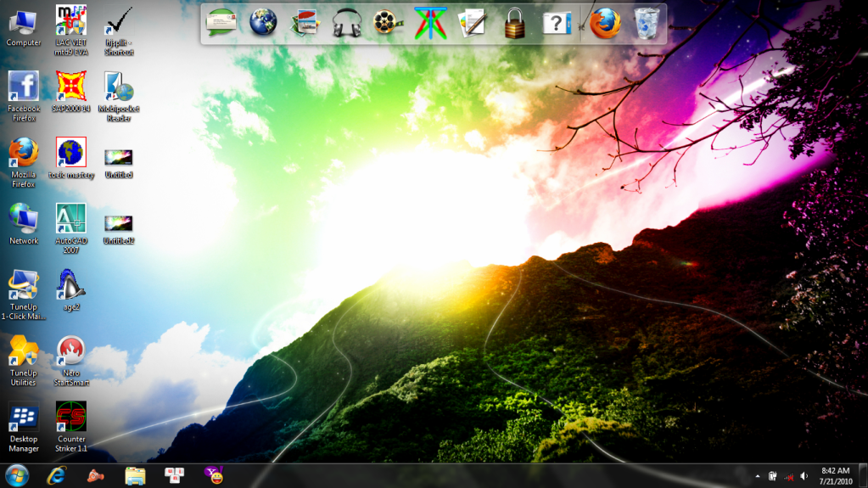Open the globe icon in the dock
This screenshot has height=488, width=868.
pyautogui.click(x=263, y=23)
